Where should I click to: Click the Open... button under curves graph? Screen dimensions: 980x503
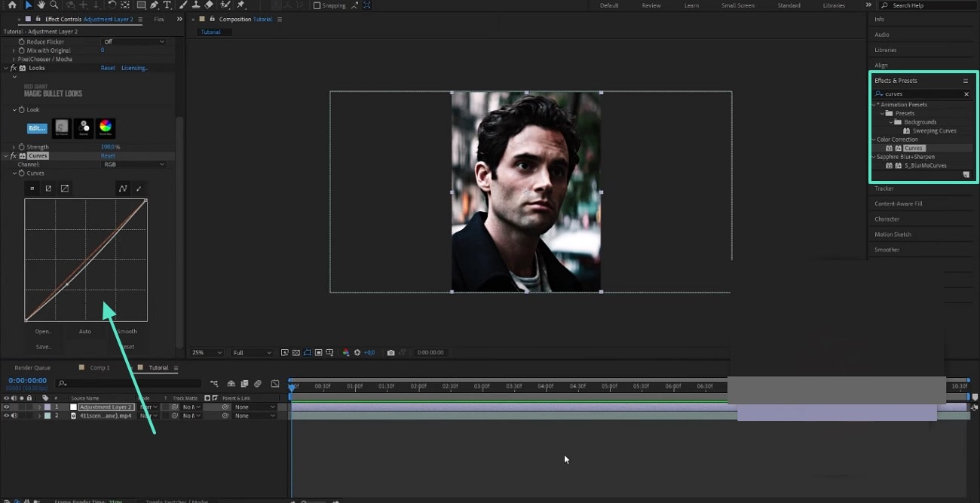pos(43,332)
